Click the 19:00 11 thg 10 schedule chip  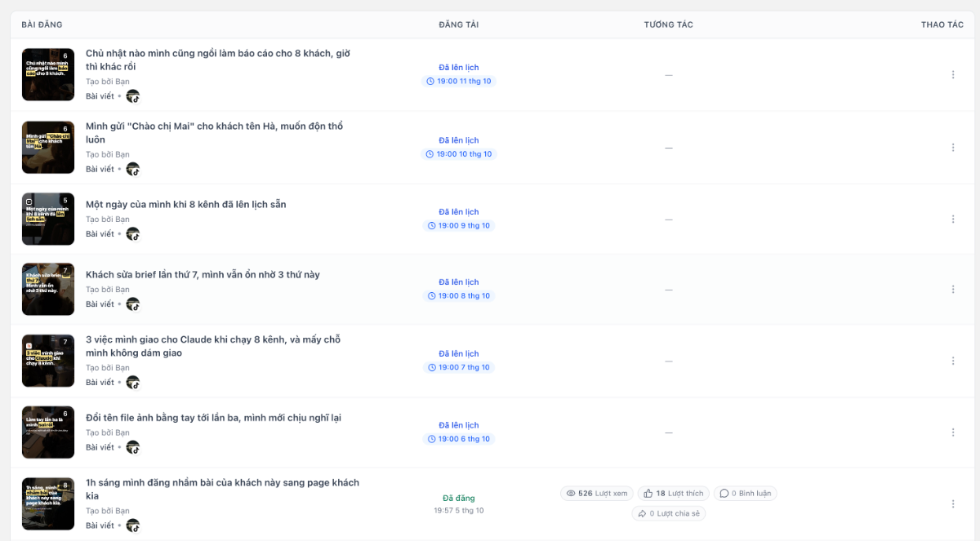point(459,82)
